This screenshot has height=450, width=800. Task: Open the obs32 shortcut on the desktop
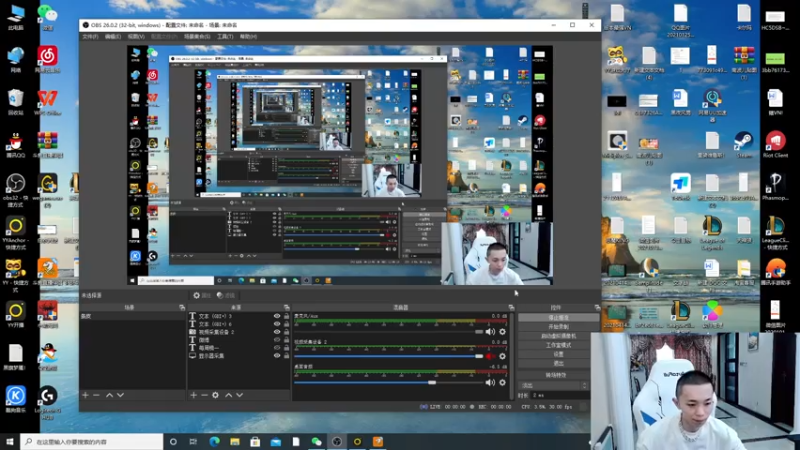coord(16,190)
